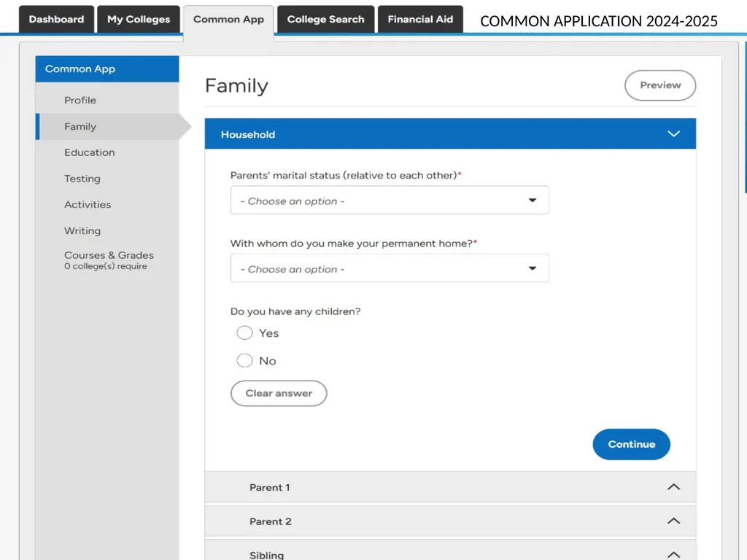The height and width of the screenshot is (560, 747).
Task: Go to Testing section
Action: point(82,179)
